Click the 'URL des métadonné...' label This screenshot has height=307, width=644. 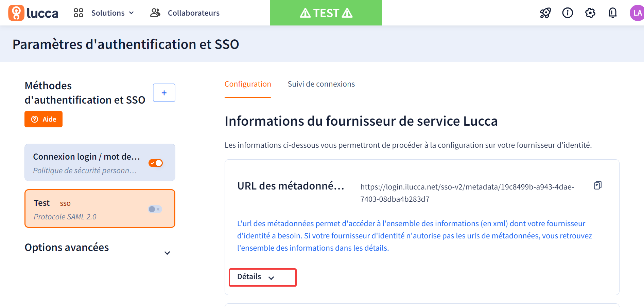tap(291, 186)
